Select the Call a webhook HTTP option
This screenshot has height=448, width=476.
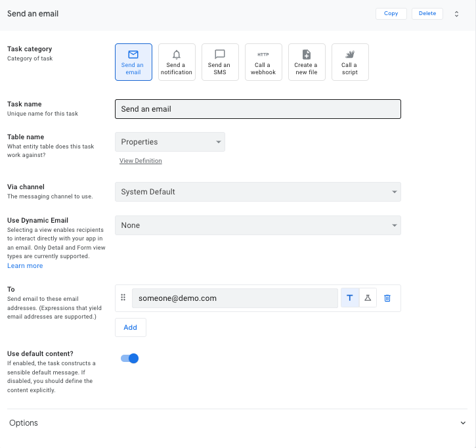pos(263,62)
